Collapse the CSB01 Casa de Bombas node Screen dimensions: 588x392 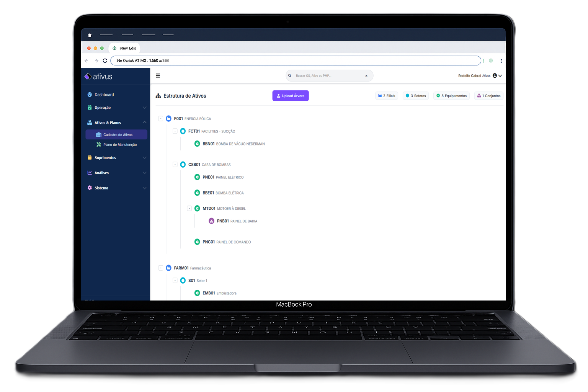tap(175, 165)
